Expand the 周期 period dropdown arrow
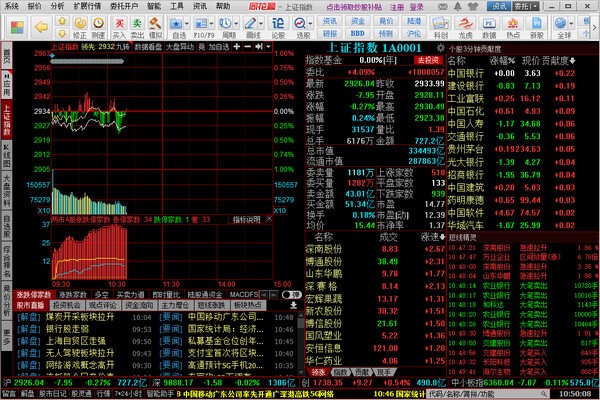 pyautogui.click(x=236, y=24)
